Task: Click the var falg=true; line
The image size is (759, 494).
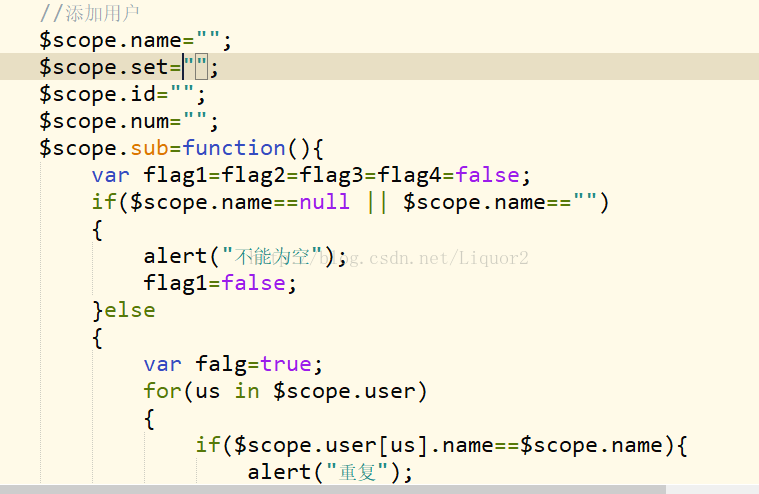Action: click(x=233, y=364)
